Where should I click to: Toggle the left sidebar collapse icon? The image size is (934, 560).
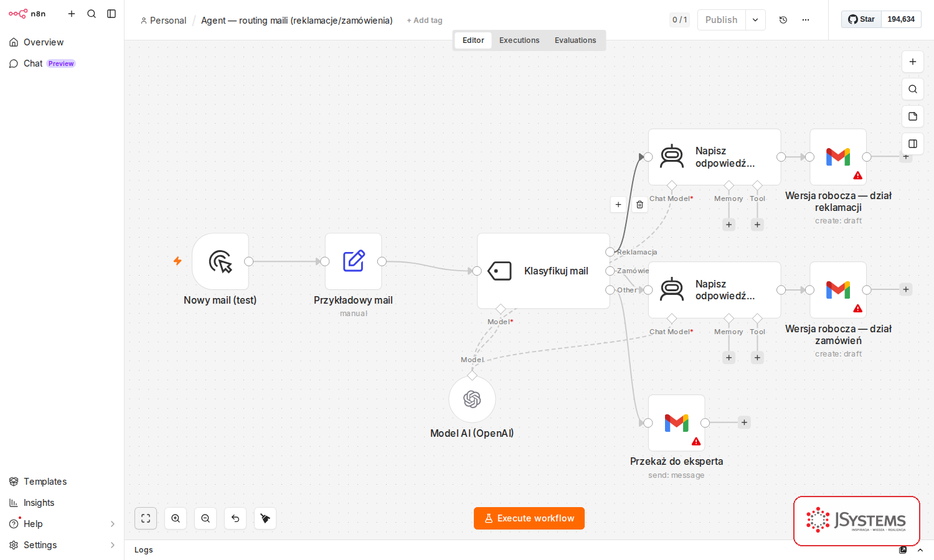point(111,14)
